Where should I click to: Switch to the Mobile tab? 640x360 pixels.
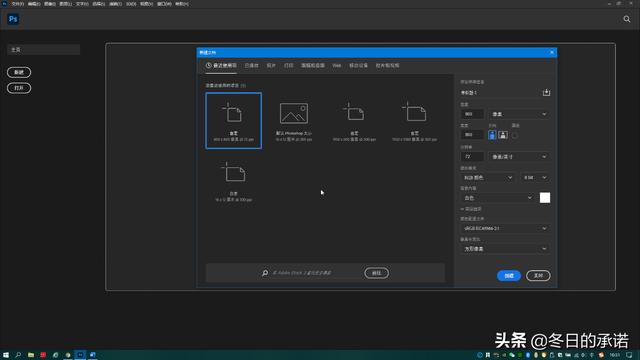pyautogui.click(x=358, y=65)
